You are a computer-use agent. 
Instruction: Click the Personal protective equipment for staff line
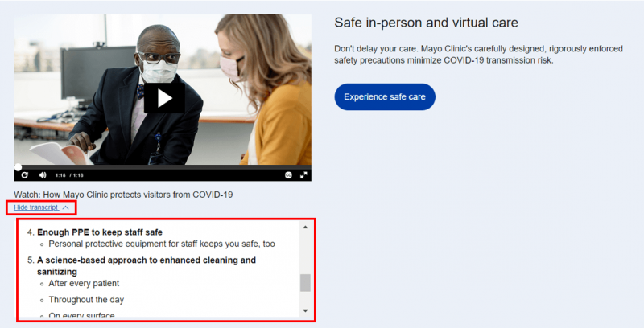pyautogui.click(x=162, y=244)
